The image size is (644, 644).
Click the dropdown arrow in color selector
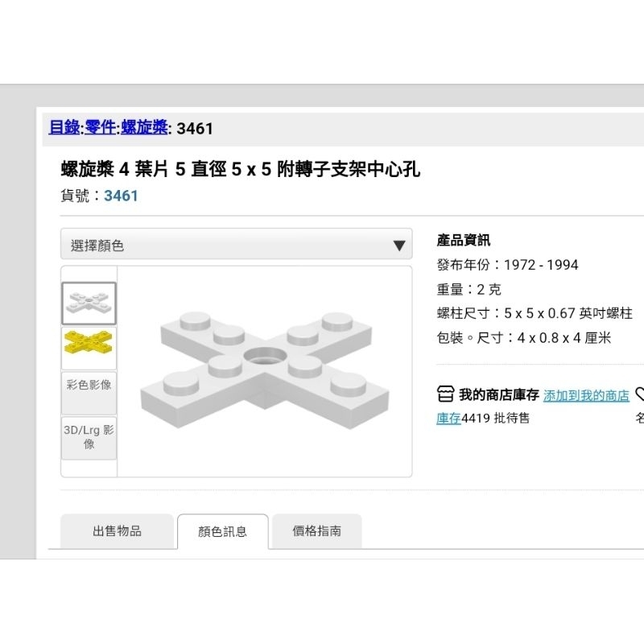[399, 246]
